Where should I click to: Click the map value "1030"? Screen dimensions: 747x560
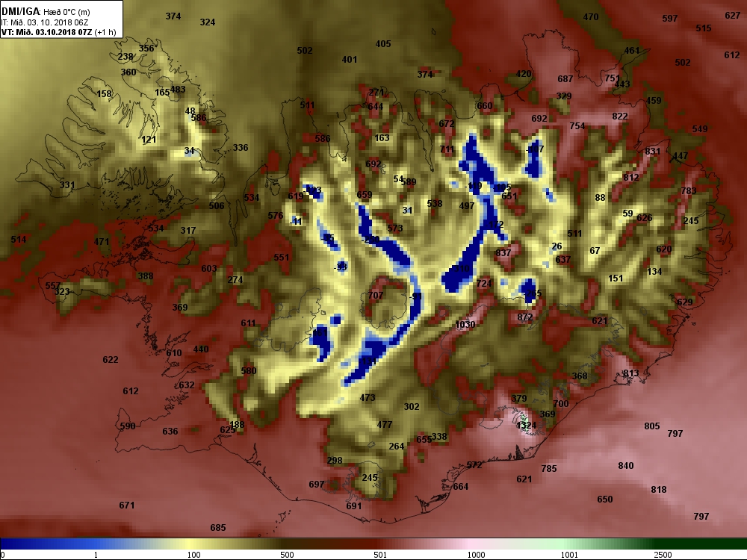[x=465, y=324]
